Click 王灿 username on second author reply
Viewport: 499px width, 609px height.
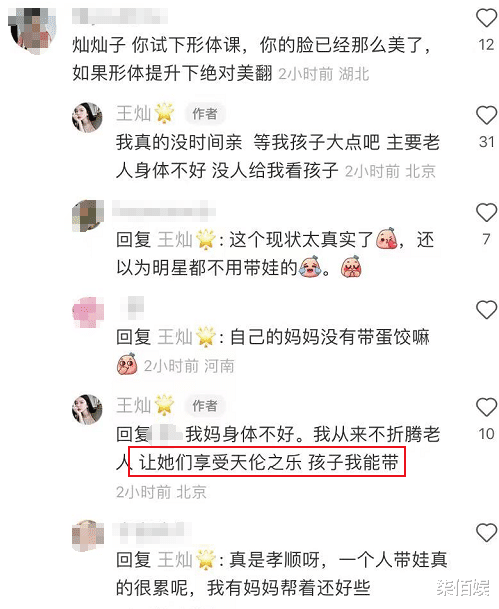click(x=133, y=405)
